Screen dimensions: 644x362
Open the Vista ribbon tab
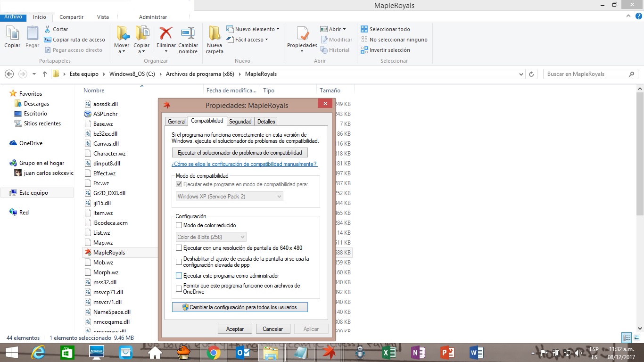[103, 17]
